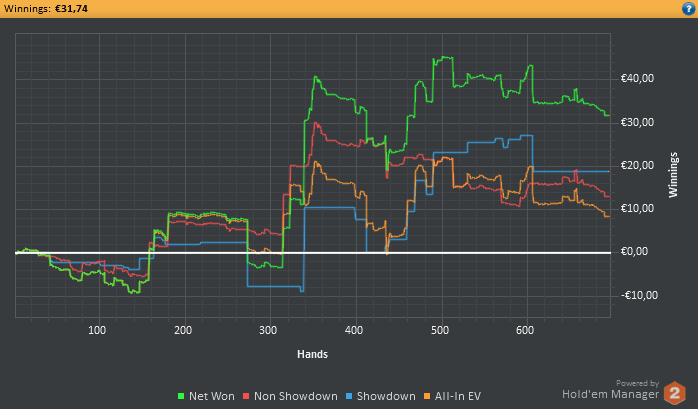Click the -€10,00 y-axis label
Screen dimensions: 698x409
point(639,296)
